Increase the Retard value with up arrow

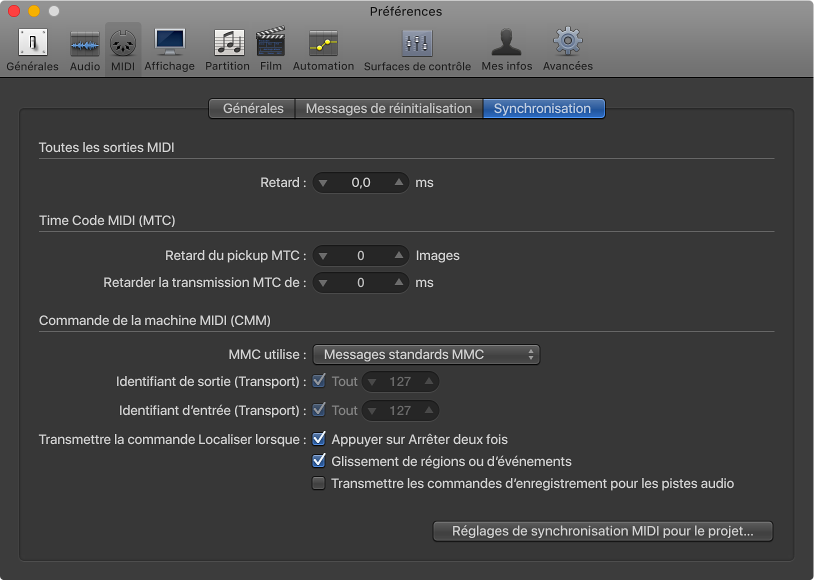pyautogui.click(x=398, y=183)
